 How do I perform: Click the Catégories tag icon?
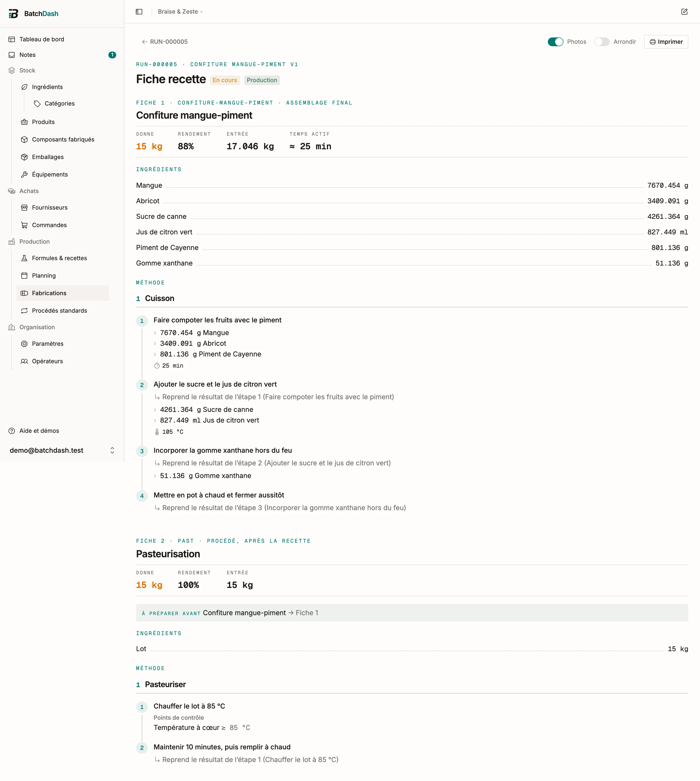(x=37, y=104)
